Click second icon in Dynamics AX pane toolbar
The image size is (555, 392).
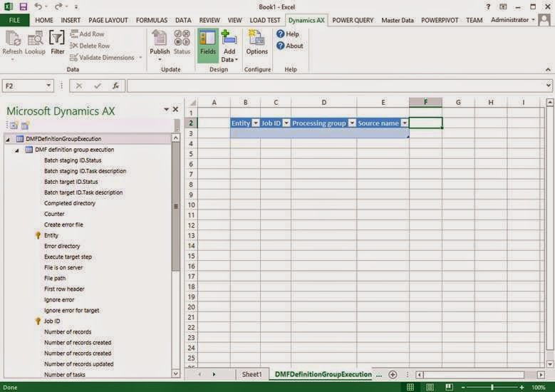tap(25, 125)
